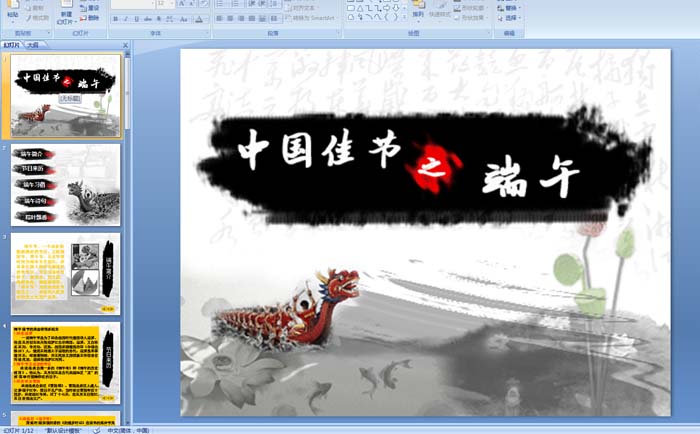Open the Shape Effects dropdown
This screenshot has width=700, height=434.
point(471,18)
